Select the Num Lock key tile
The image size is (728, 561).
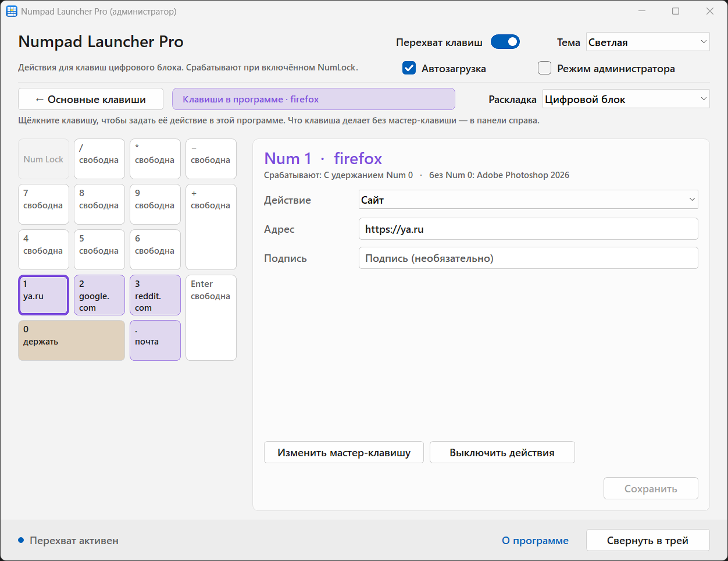(x=44, y=159)
